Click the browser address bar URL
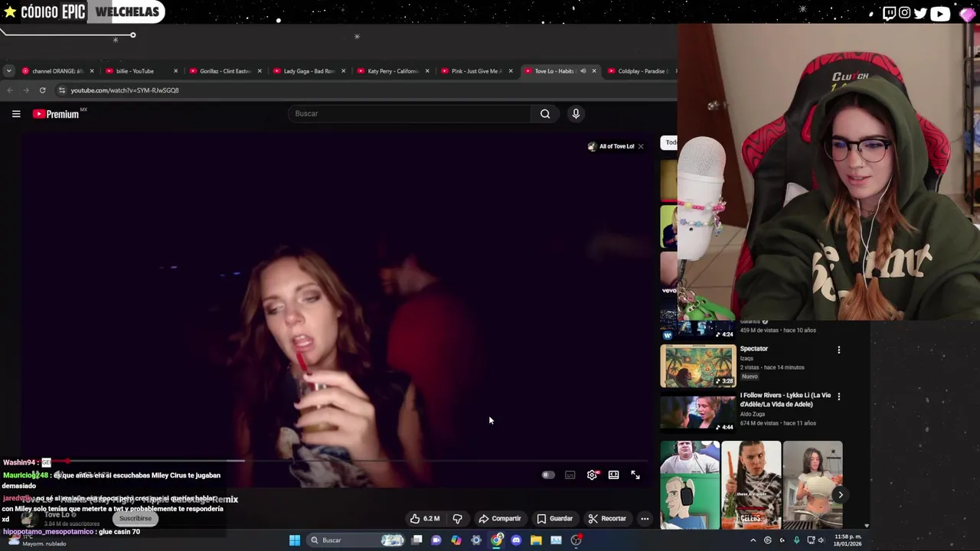 [125, 90]
